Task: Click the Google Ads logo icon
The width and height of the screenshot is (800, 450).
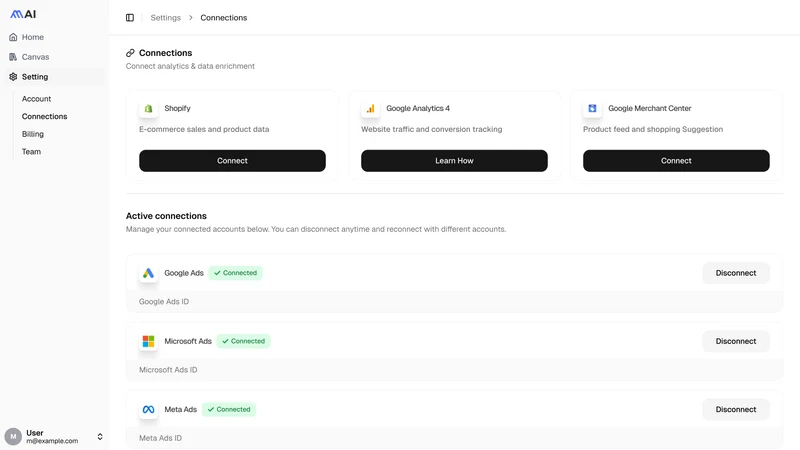Action: click(x=148, y=273)
